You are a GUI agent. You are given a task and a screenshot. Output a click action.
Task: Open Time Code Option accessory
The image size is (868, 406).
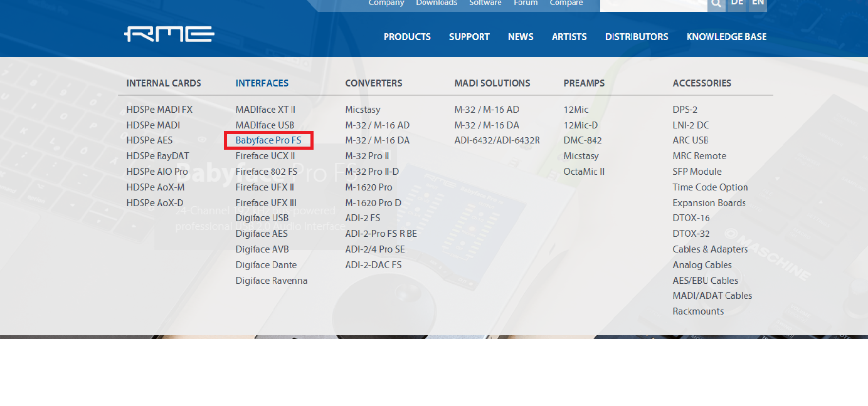click(710, 187)
